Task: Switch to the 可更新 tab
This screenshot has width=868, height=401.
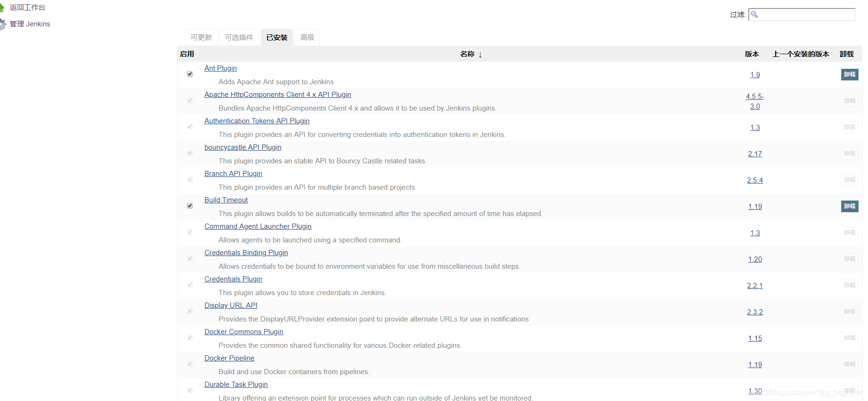Action: 201,38
